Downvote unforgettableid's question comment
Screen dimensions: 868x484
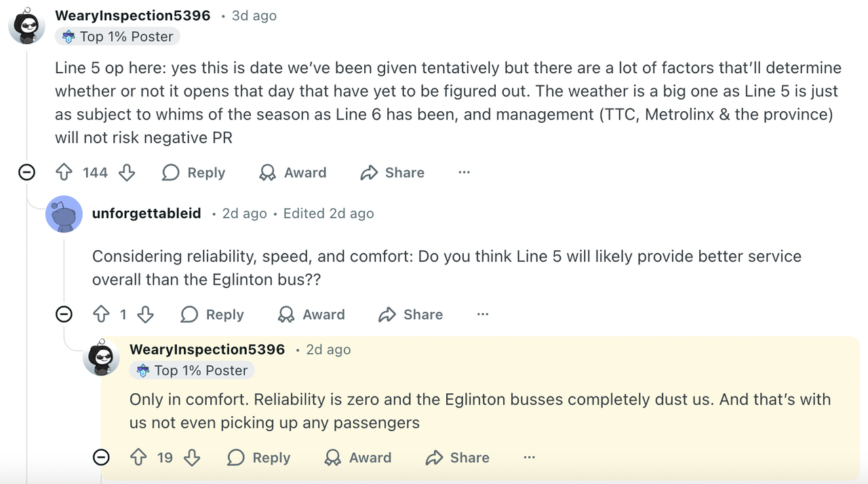click(145, 315)
